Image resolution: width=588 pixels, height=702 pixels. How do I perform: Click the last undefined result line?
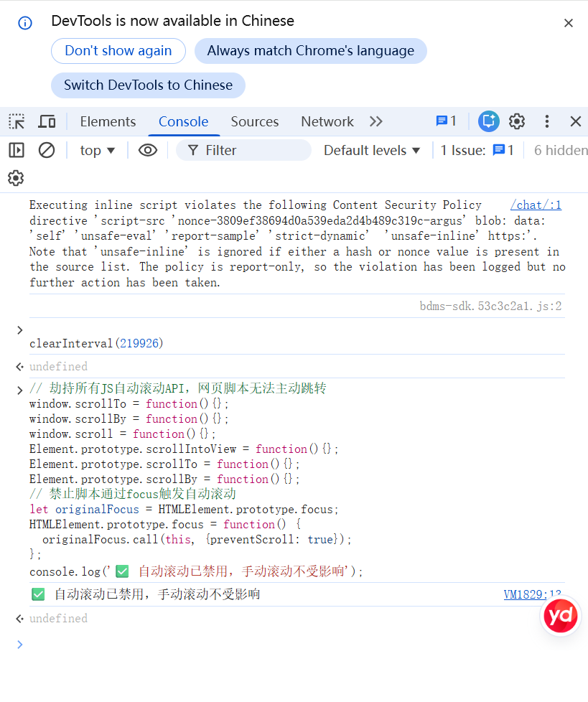click(59, 618)
